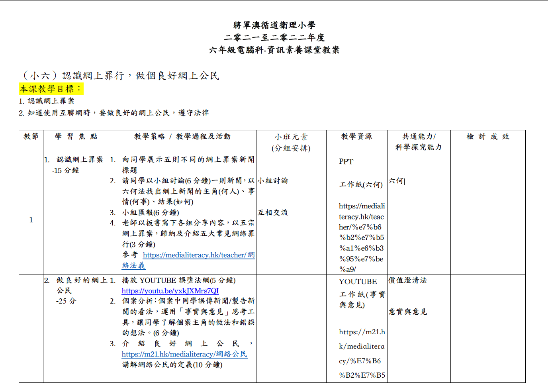Open the youtu.be/yxkJXMrs7QI video link
The height and width of the screenshot is (392, 548).
point(170,291)
